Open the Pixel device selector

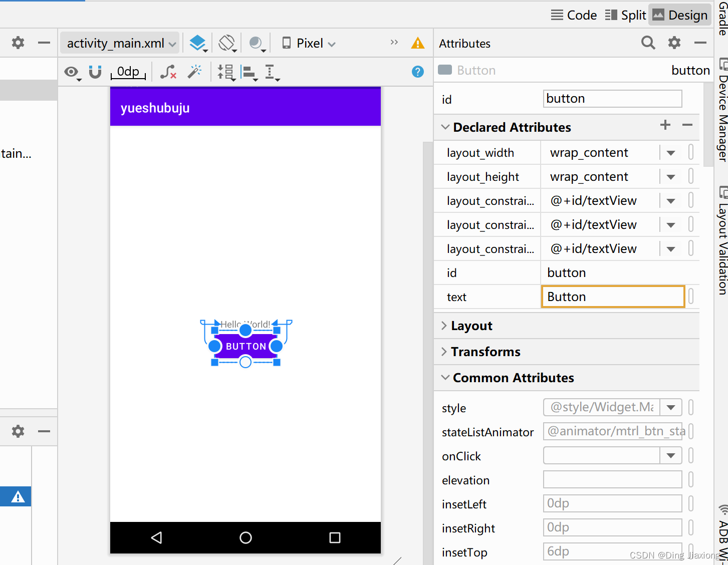point(307,43)
